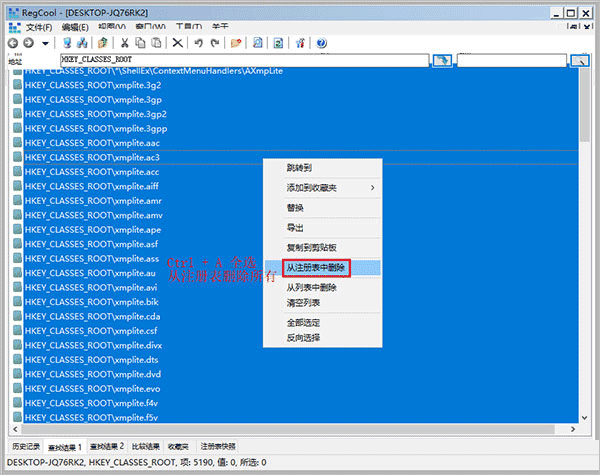Screen dimensions: 600x475
Task: Click the local computer registry icon
Action: coord(67,43)
